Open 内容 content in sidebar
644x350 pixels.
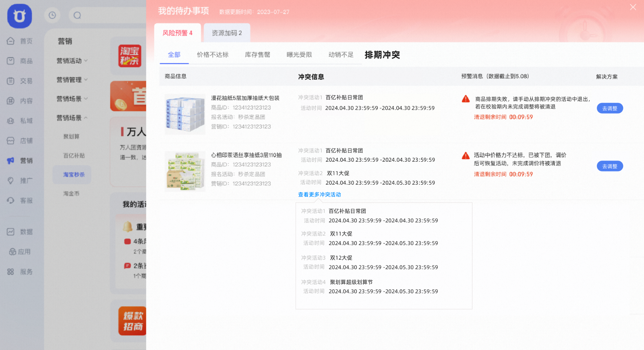tap(20, 101)
